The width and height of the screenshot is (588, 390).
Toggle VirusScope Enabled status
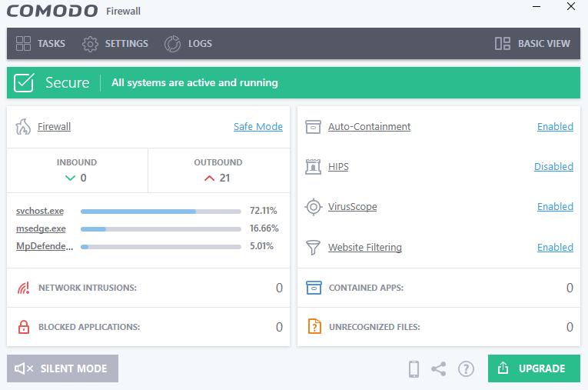pyautogui.click(x=555, y=207)
